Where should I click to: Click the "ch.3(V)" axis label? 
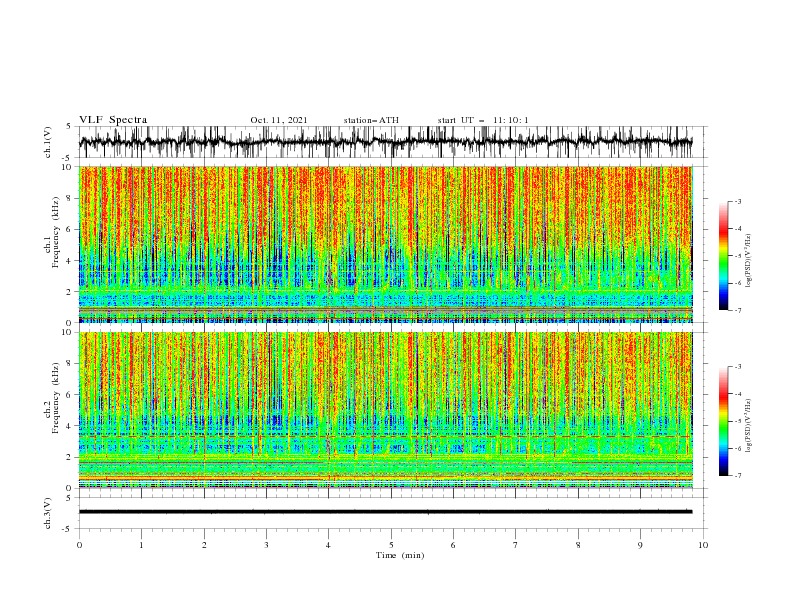48,513
